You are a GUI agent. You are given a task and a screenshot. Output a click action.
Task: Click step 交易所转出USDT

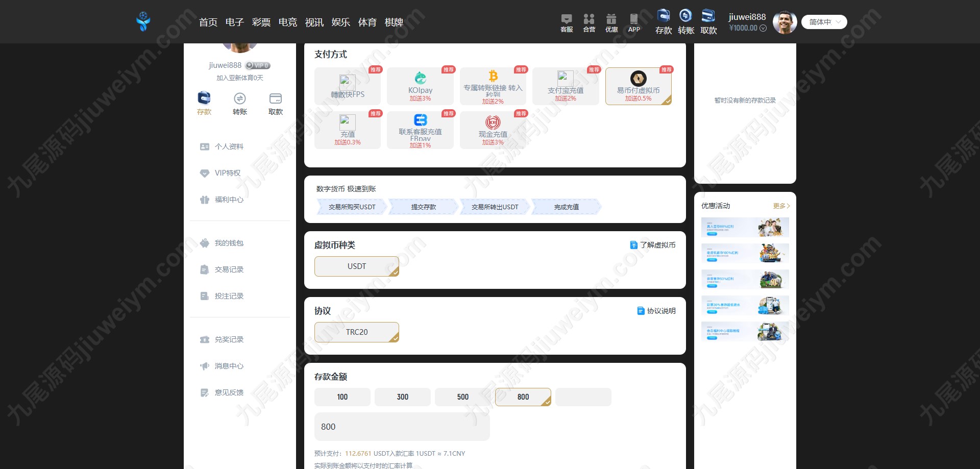click(x=495, y=207)
